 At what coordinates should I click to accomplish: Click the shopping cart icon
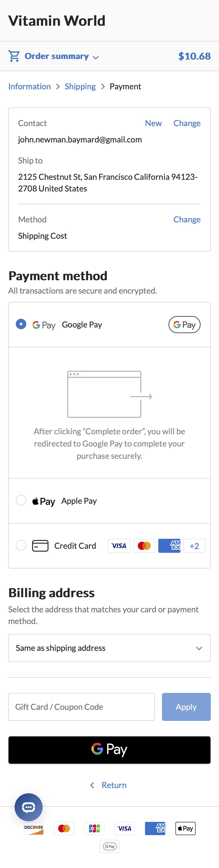(x=14, y=56)
